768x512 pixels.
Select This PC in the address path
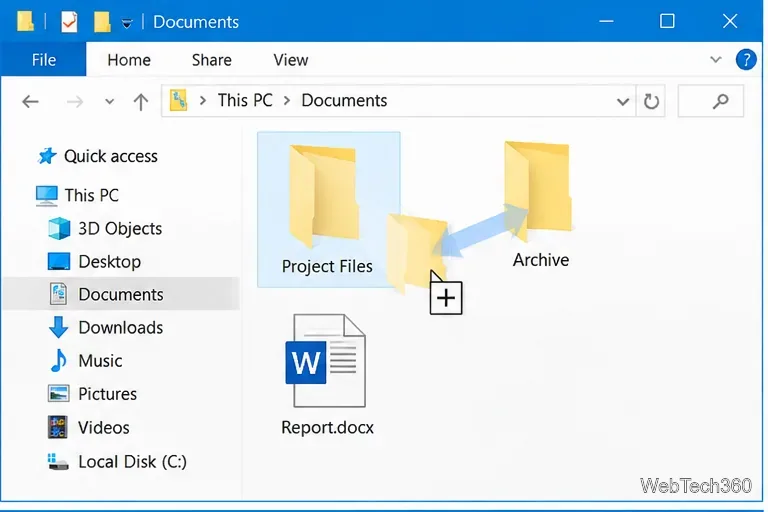(x=245, y=100)
